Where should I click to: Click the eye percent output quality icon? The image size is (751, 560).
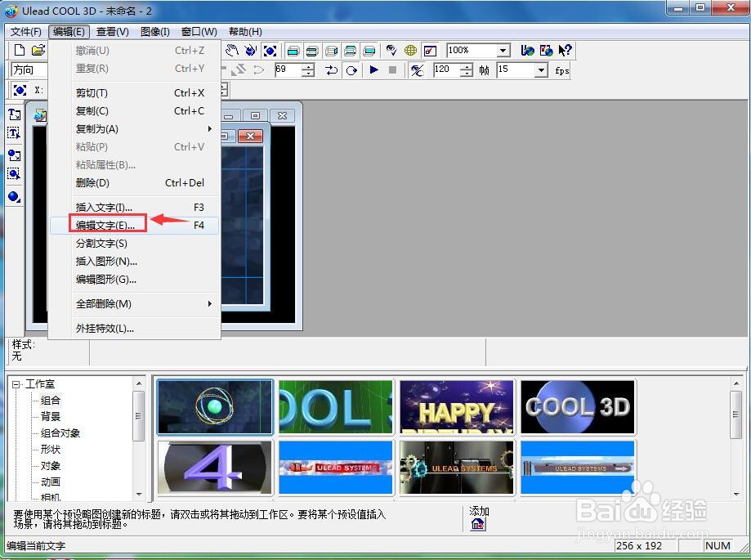coord(417,70)
